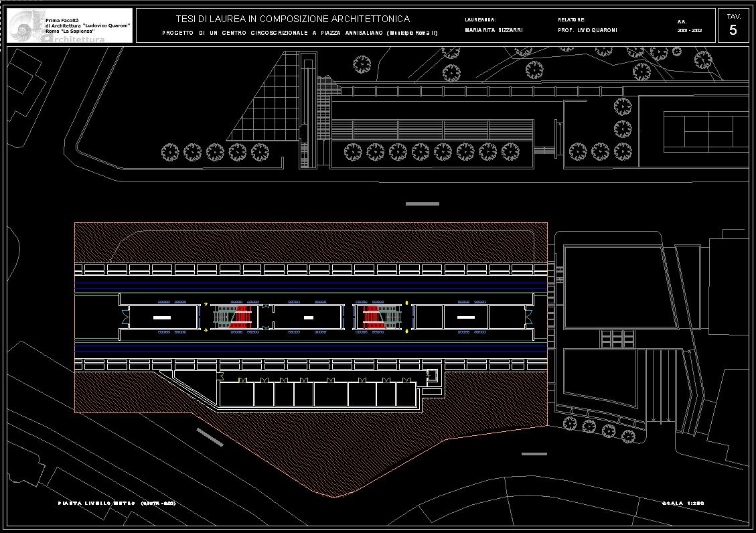The image size is (756, 533).
Task: Click the small white bar in the central platform room
Action: (309, 317)
